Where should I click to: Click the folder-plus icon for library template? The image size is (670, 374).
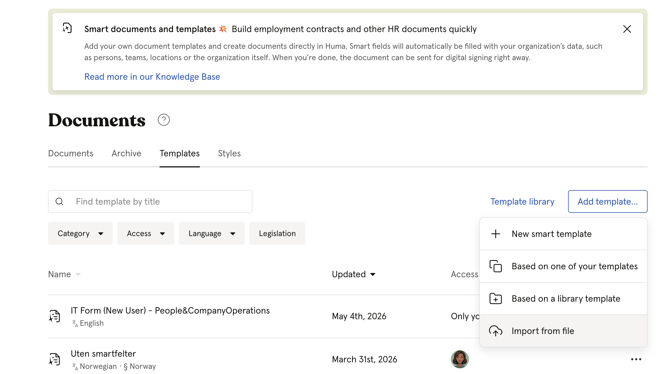495,298
